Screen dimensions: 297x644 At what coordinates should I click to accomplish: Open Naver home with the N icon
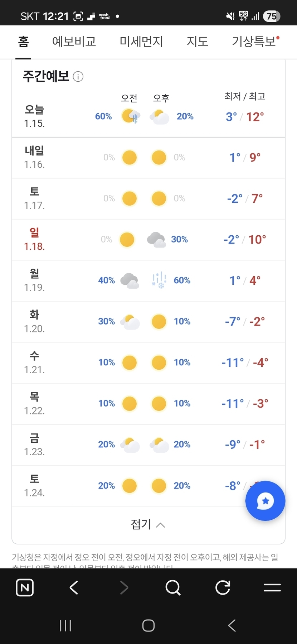[25, 587]
